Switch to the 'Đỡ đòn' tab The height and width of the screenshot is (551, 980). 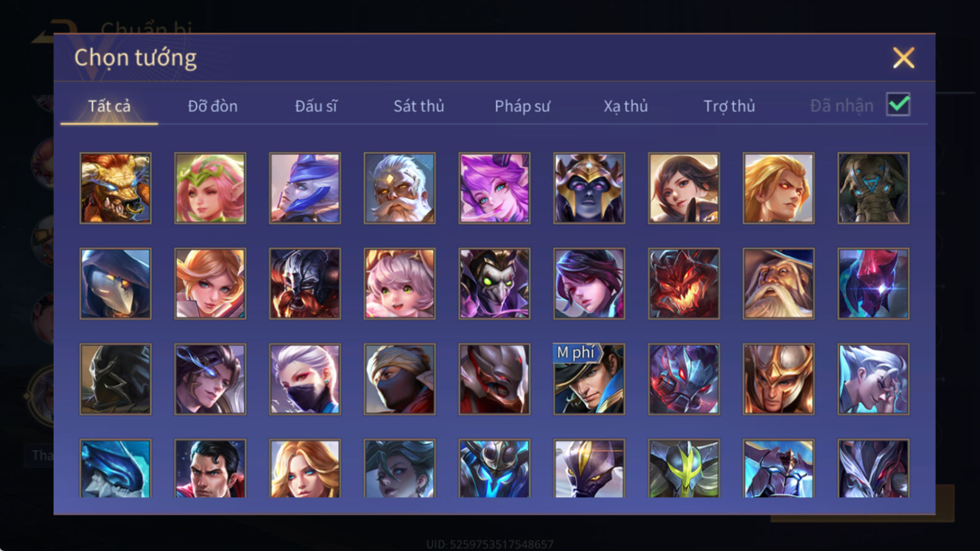213,106
